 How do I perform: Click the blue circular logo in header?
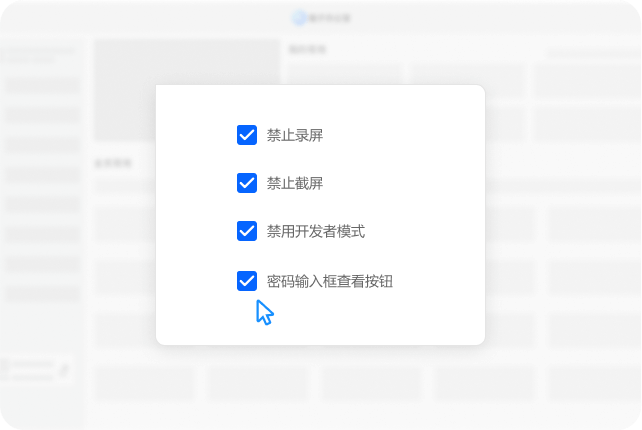[299, 18]
